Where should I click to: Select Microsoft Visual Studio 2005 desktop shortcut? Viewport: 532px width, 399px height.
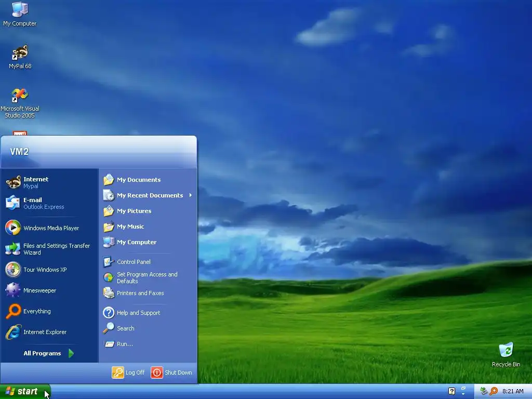click(20, 103)
